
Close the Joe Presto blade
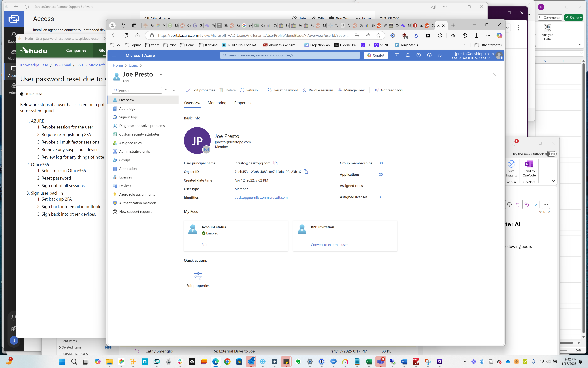(x=495, y=75)
